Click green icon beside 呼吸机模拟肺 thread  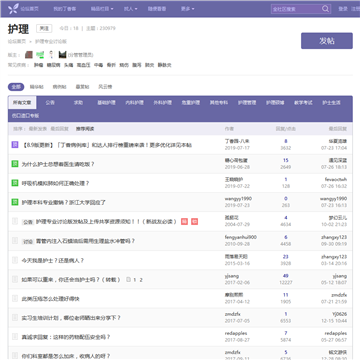click(x=15, y=183)
